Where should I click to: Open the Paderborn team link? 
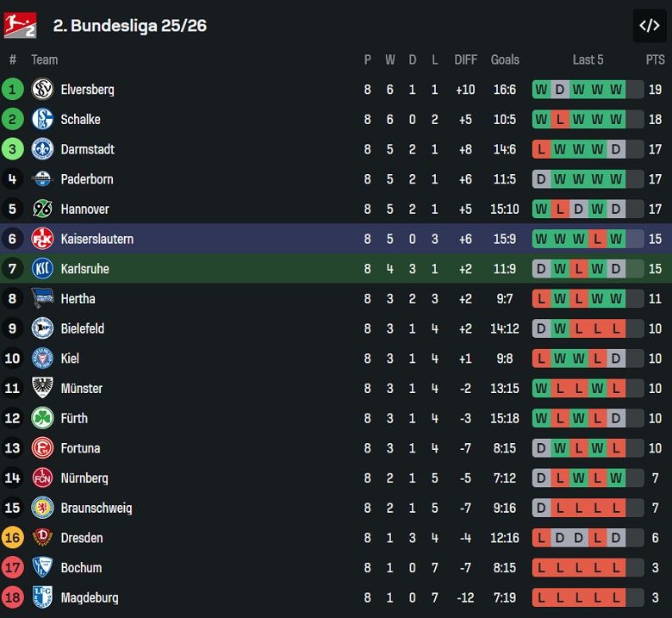87,179
